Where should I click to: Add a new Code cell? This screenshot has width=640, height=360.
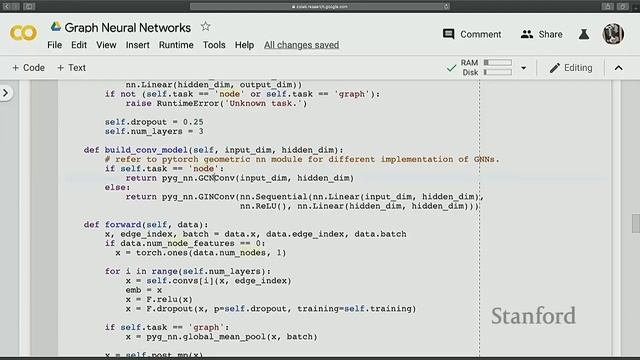point(28,68)
